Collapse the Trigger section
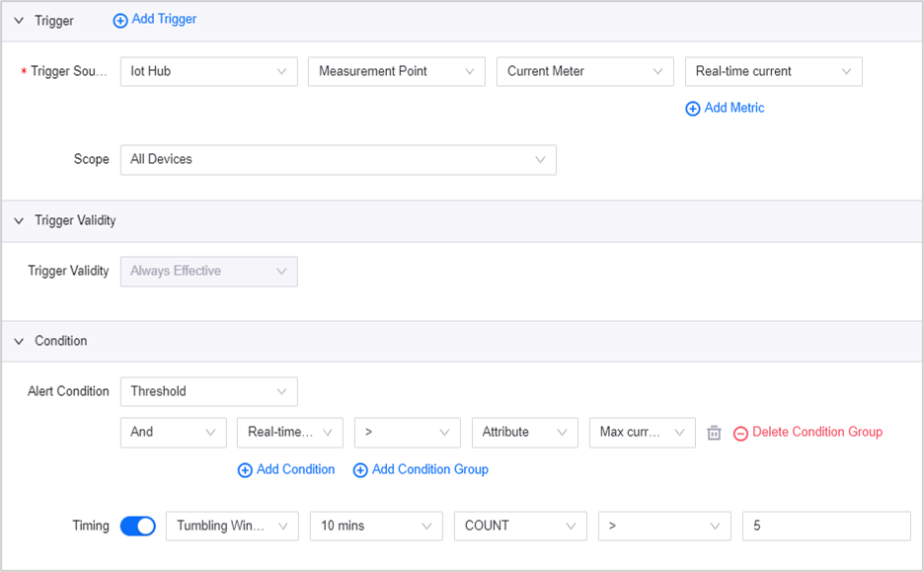 pos(19,21)
